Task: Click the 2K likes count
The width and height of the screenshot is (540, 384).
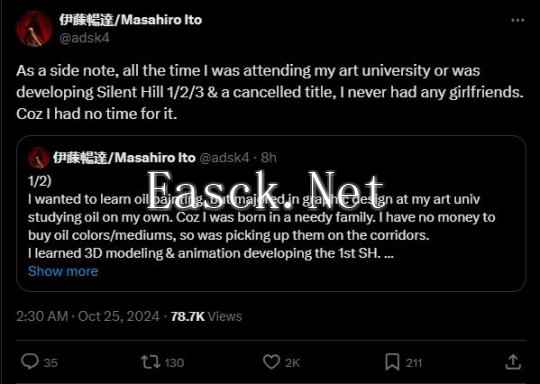Action: tap(293, 363)
